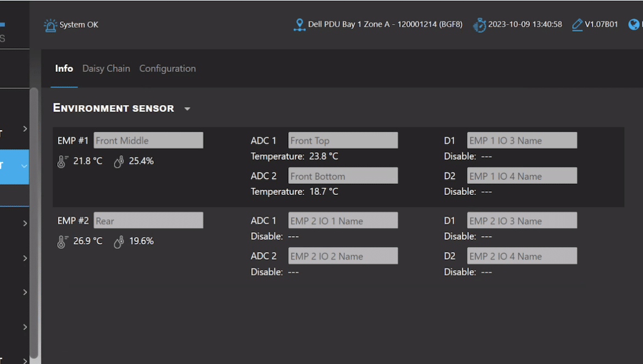Click the location pin icon
The height and width of the screenshot is (364, 643).
(300, 25)
